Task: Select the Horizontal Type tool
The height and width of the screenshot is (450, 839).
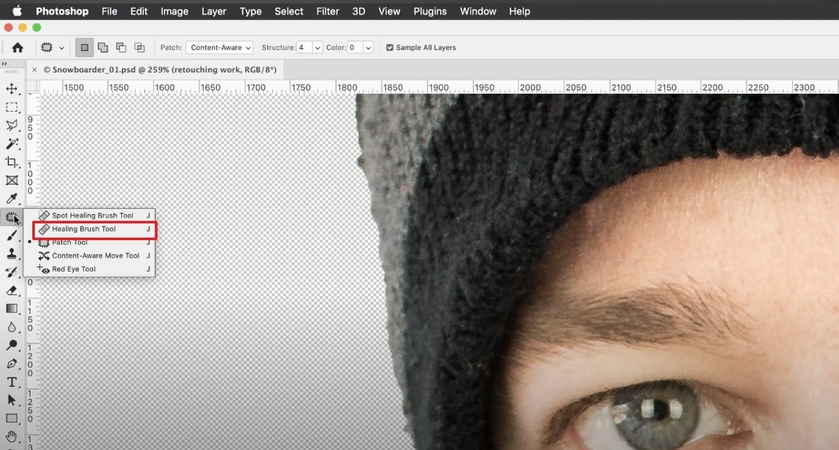Action: tap(12, 382)
